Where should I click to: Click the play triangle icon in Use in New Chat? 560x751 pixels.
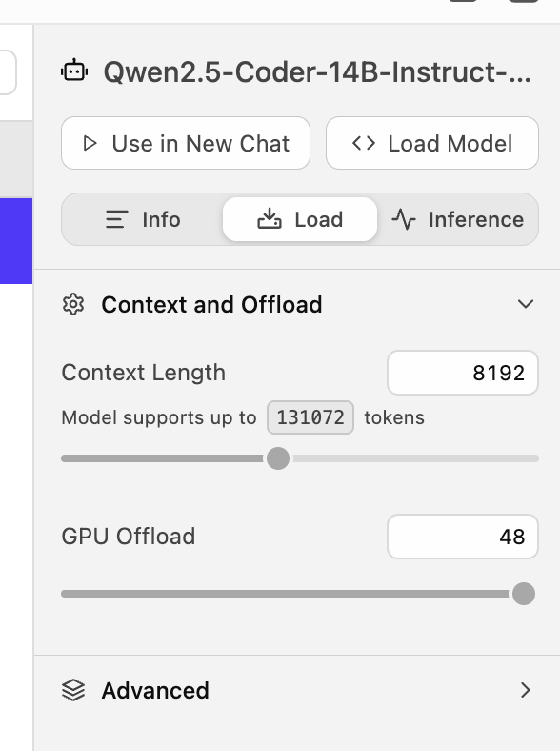[90, 143]
